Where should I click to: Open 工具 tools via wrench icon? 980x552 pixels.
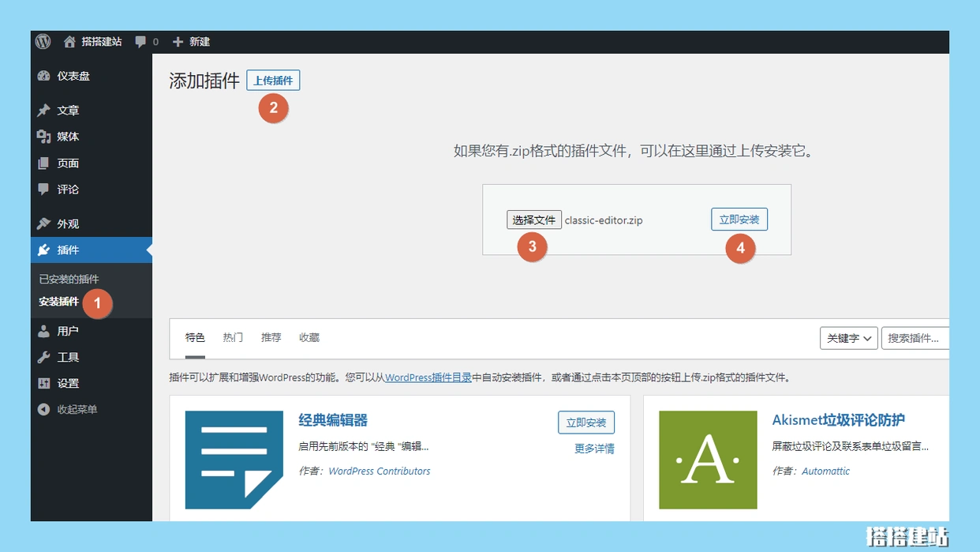point(44,357)
